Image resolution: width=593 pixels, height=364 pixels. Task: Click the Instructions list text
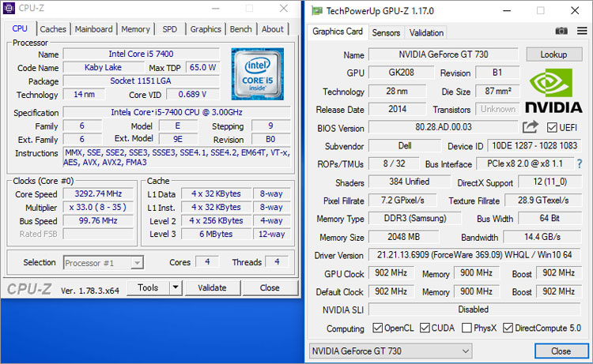176,157
